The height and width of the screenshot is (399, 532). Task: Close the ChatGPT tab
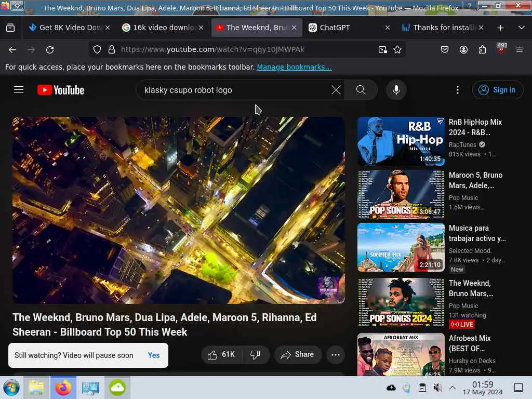click(388, 28)
